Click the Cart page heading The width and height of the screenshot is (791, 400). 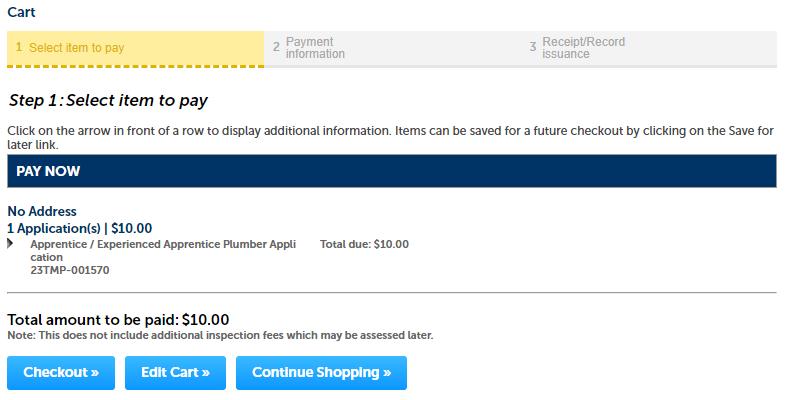(22, 12)
